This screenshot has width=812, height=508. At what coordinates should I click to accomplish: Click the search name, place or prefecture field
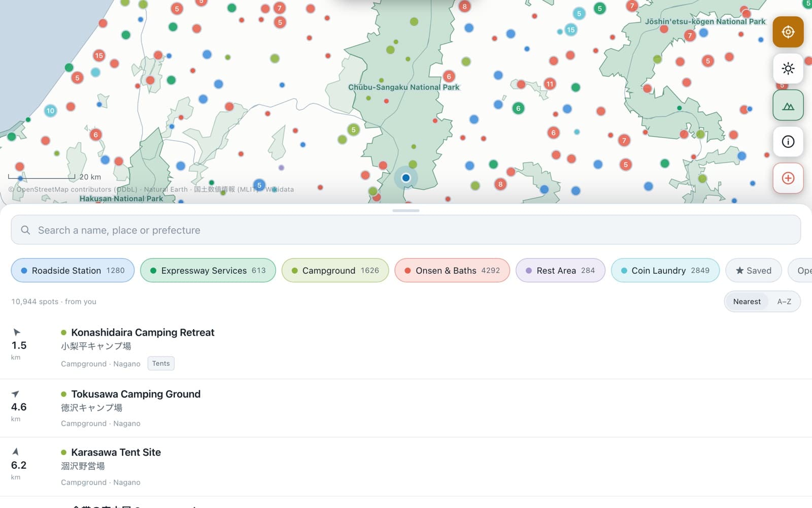(x=406, y=230)
